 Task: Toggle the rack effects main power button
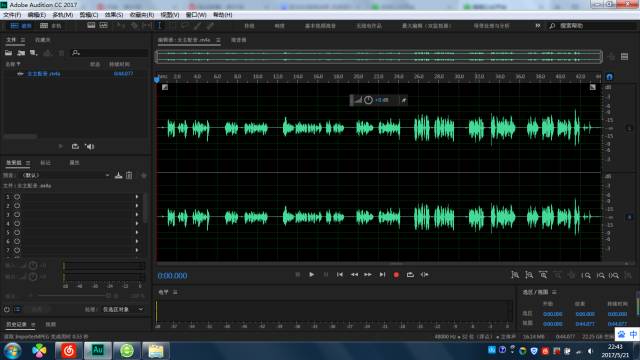[x=7, y=309]
